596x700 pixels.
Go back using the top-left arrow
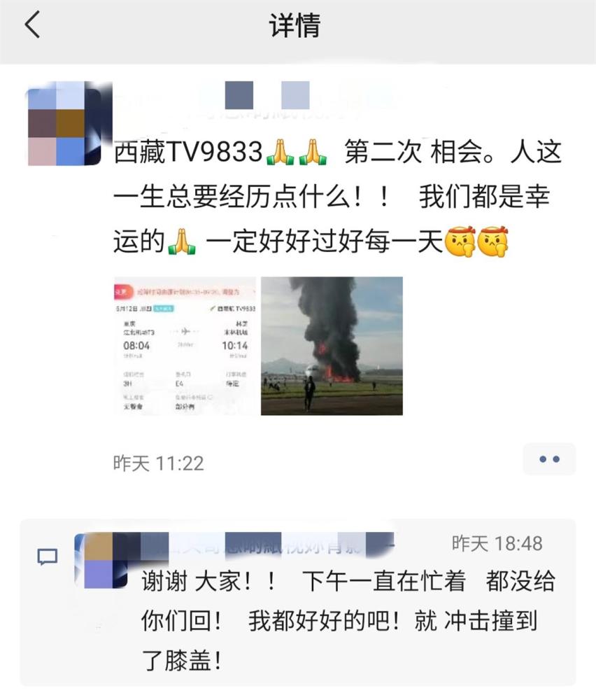click(x=32, y=24)
